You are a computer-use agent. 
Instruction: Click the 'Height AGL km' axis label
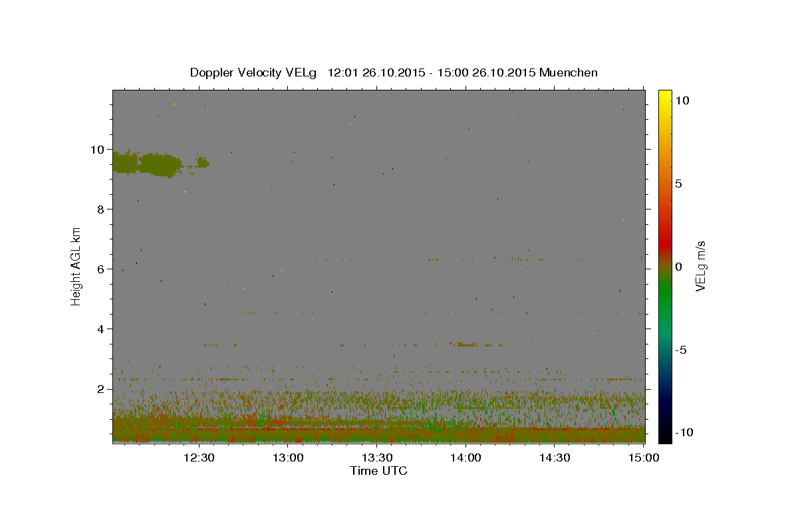coord(76,266)
